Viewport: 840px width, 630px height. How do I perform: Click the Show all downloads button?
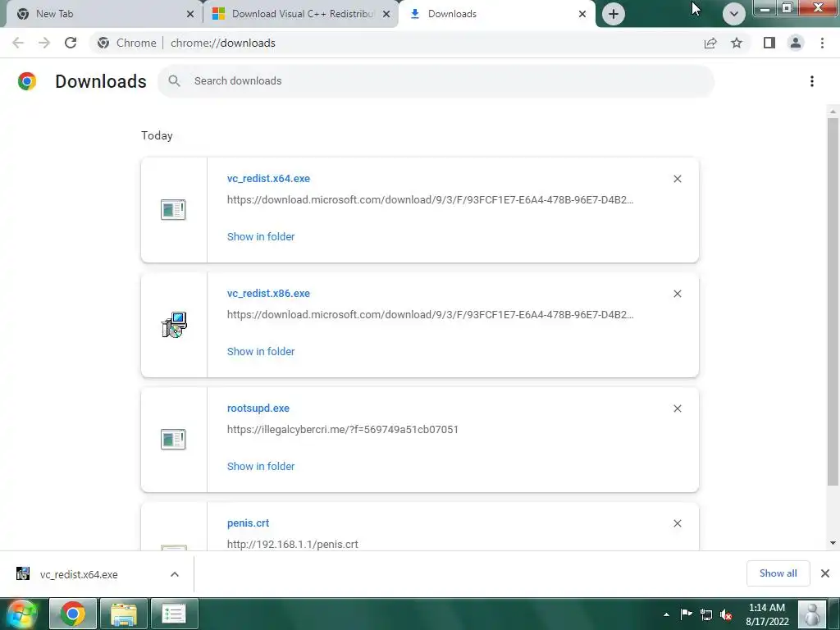tap(778, 573)
